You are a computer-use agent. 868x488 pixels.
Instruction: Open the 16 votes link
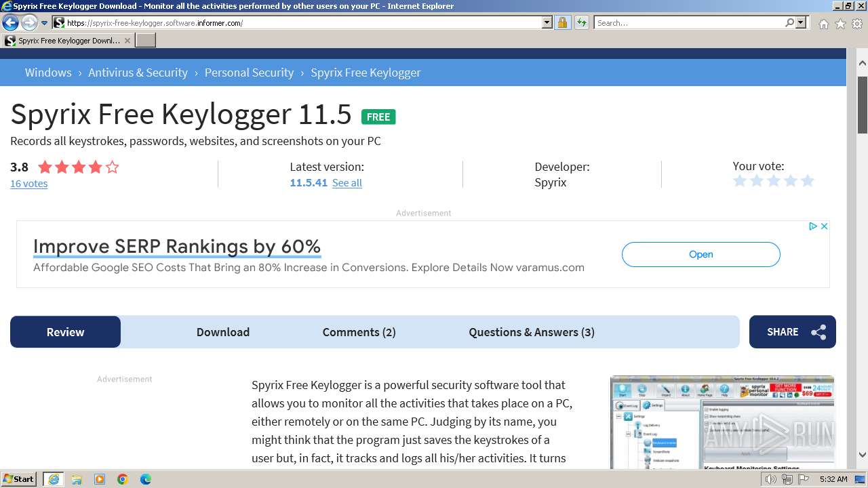click(28, 184)
